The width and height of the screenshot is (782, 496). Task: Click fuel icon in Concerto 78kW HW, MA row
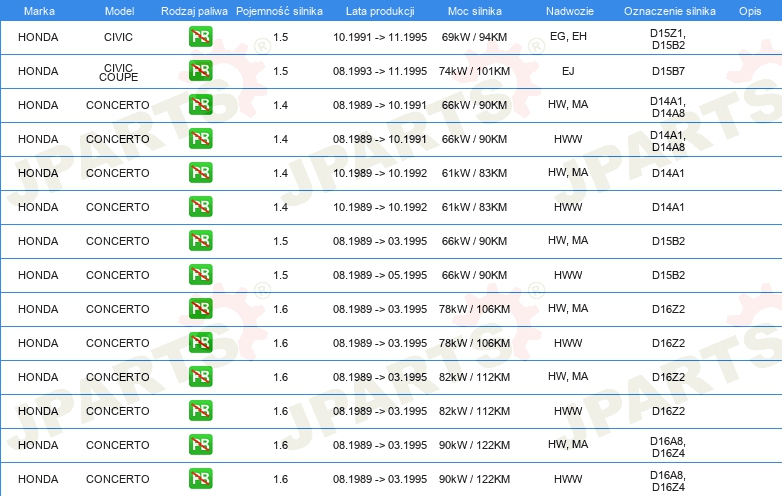(x=200, y=309)
